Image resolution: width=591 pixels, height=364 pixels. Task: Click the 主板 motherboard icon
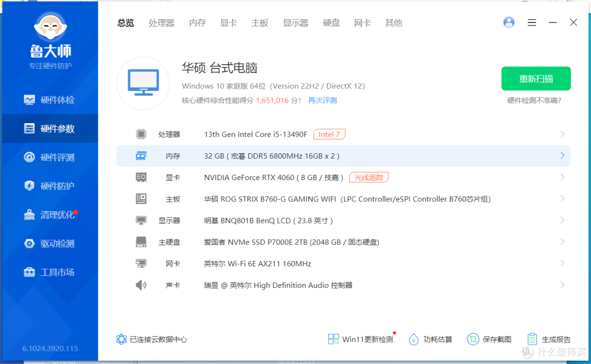[x=141, y=199]
